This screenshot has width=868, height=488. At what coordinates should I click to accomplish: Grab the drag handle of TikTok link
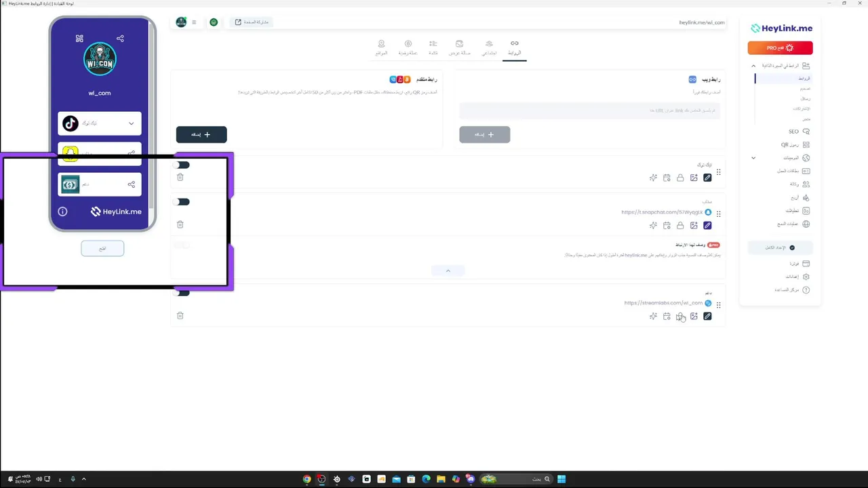(x=719, y=172)
